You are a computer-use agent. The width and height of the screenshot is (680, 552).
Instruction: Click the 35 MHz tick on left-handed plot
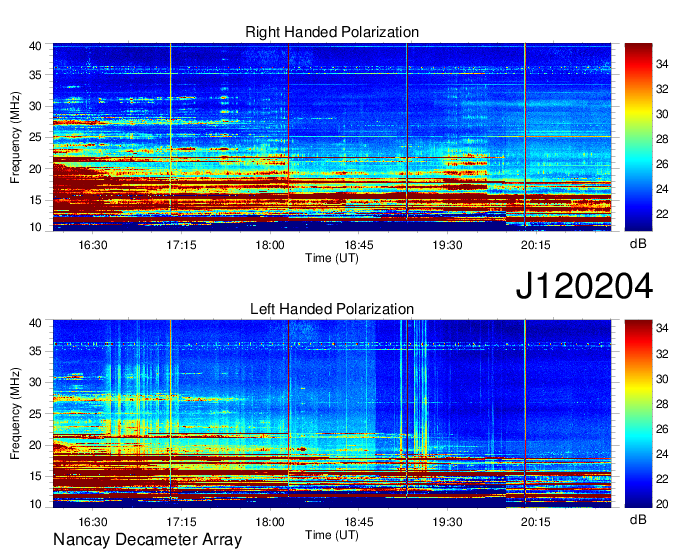pos(35,351)
